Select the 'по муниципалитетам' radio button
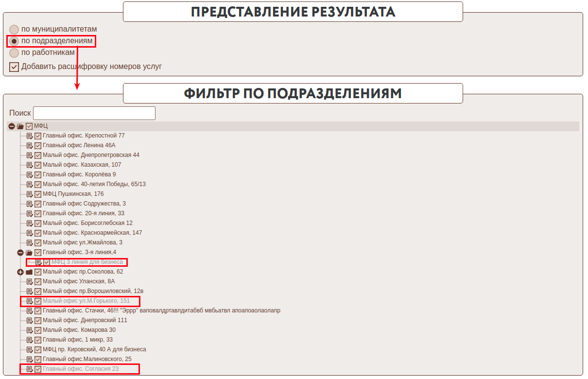The image size is (588, 379). click(x=14, y=29)
